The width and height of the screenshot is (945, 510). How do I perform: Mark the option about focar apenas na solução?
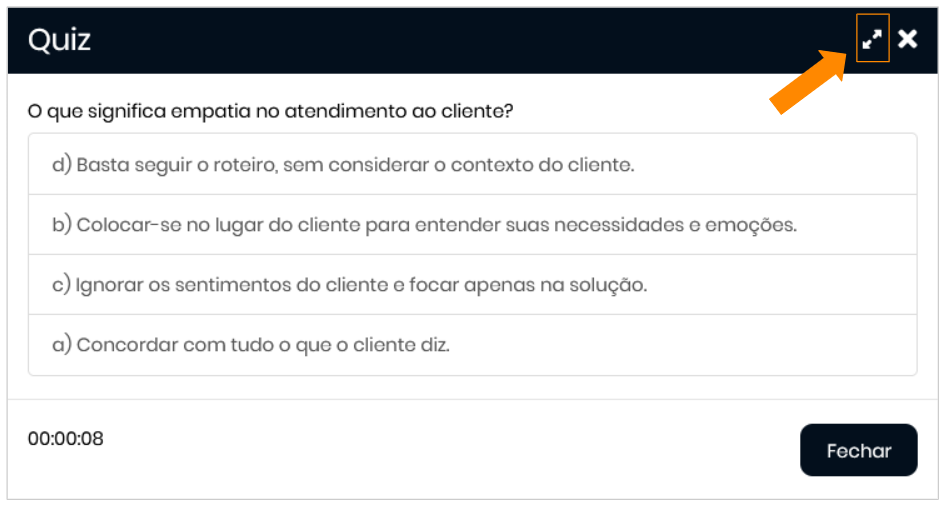coord(350,285)
